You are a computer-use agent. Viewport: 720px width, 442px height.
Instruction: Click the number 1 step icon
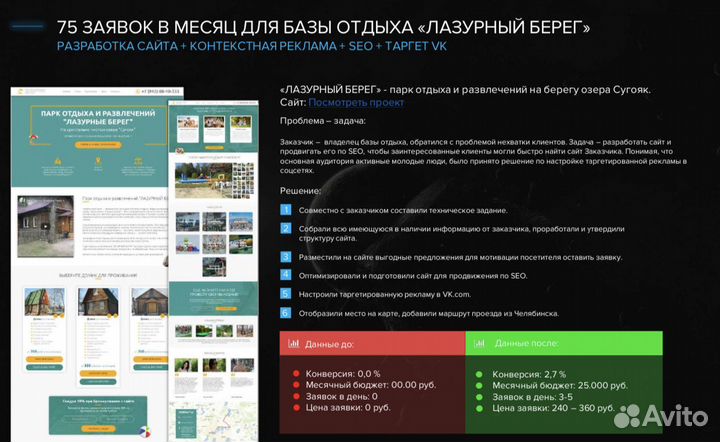[286, 210]
